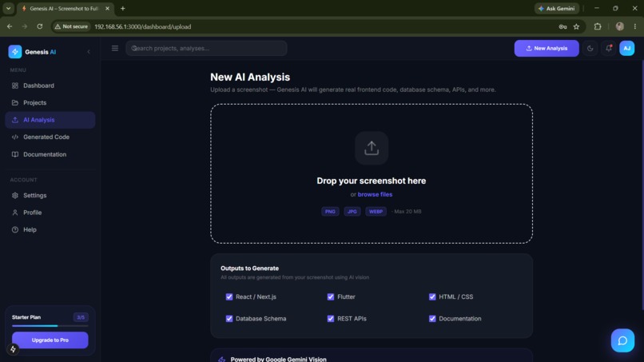This screenshot has height=362, width=644.
Task: Click the Drop your screenshot here text
Action: tap(372, 181)
